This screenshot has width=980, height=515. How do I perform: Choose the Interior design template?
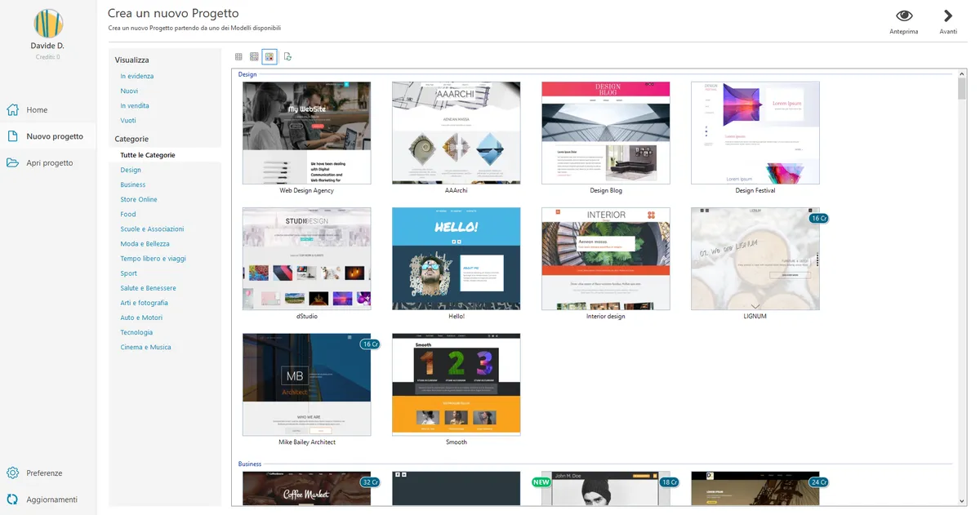pos(605,259)
